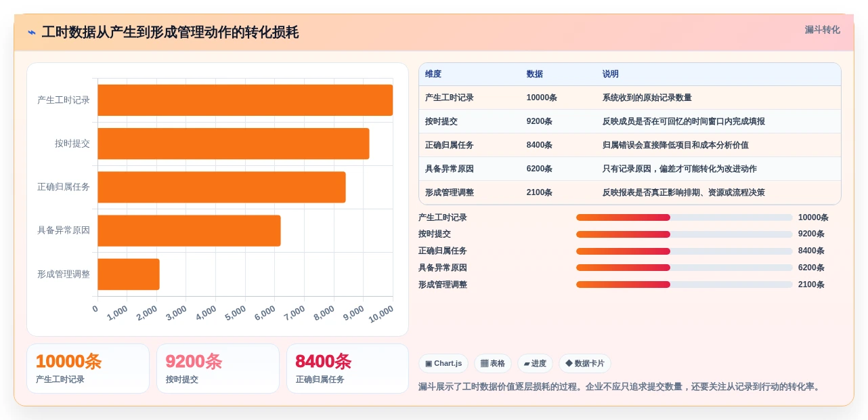Click the 数据卡片 chip
The height and width of the screenshot is (420, 868).
(585, 364)
